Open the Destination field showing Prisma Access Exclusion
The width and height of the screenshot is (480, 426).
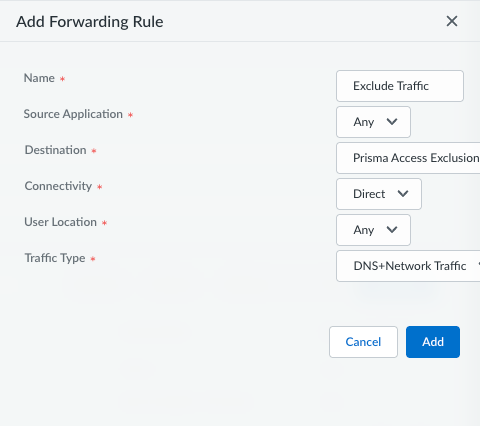coord(408,158)
